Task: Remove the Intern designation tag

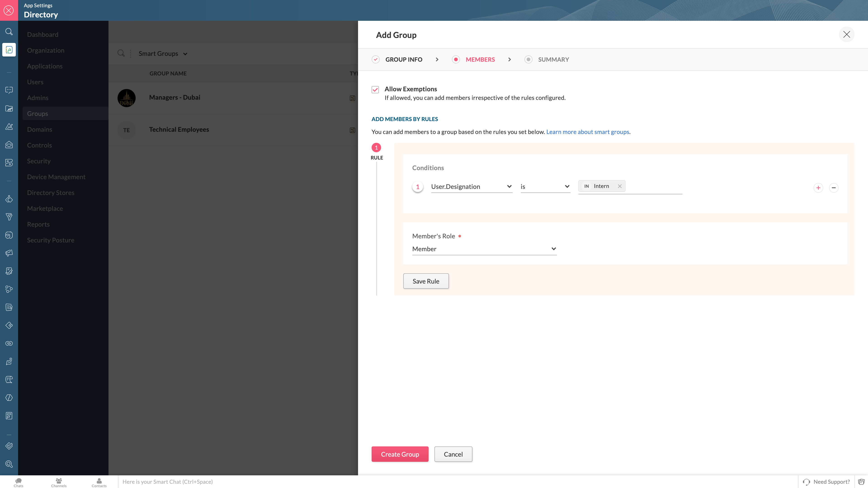Action: [x=620, y=186]
